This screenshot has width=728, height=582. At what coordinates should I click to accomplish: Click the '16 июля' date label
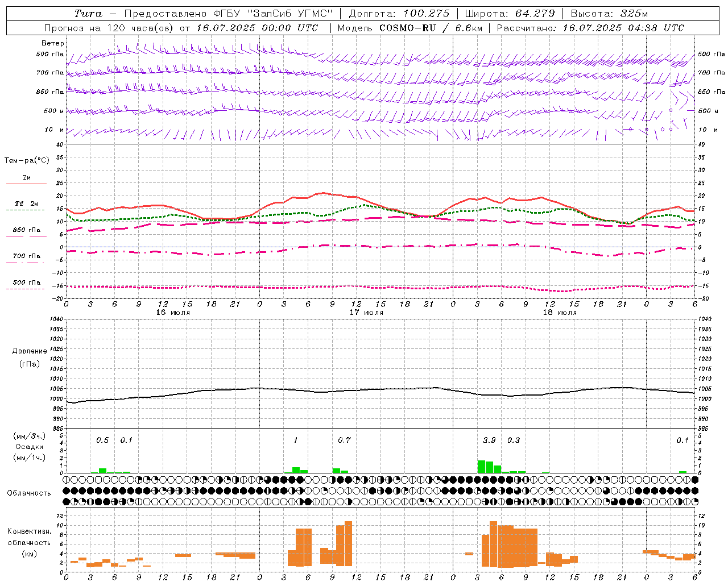tap(173, 313)
